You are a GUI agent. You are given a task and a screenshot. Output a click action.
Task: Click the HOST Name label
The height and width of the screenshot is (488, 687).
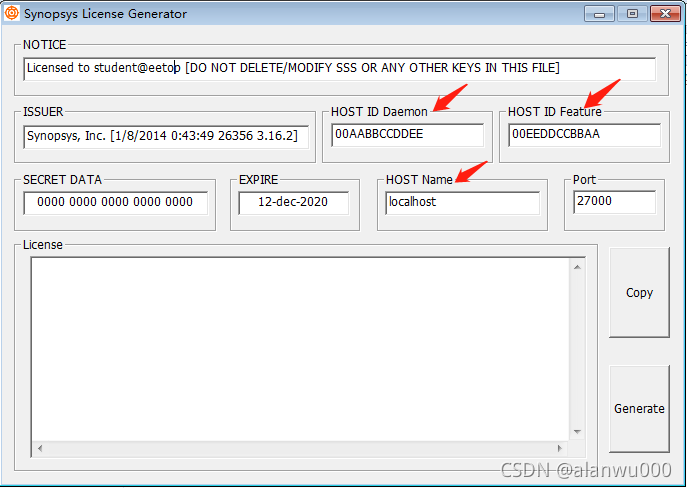click(419, 180)
